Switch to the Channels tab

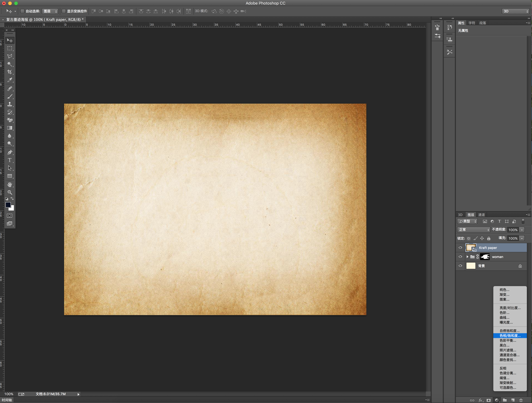click(x=481, y=215)
